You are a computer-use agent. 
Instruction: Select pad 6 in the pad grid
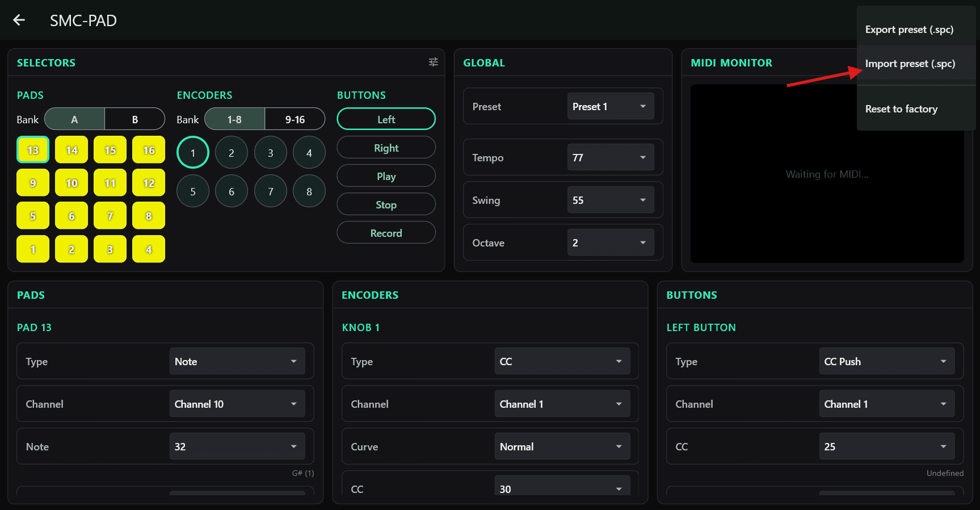click(x=71, y=216)
